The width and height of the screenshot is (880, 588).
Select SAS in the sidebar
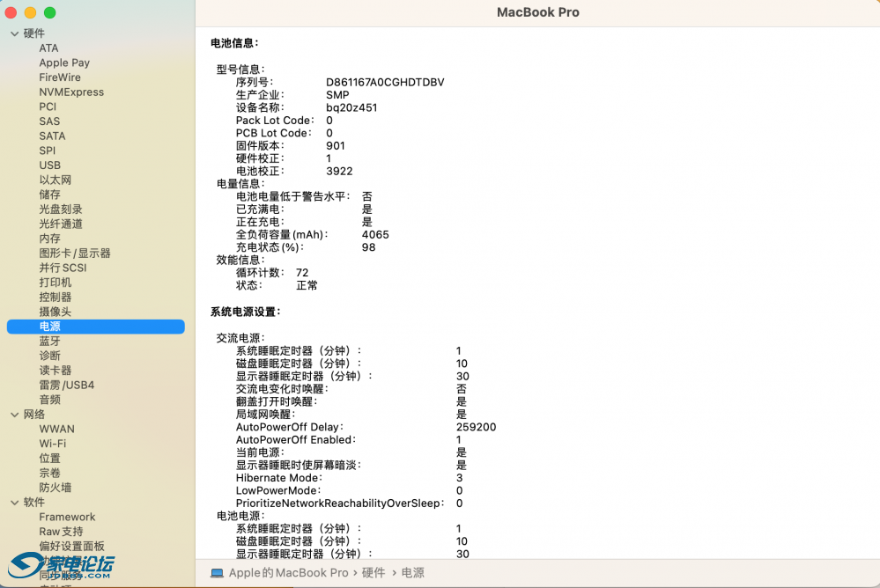[x=49, y=121]
